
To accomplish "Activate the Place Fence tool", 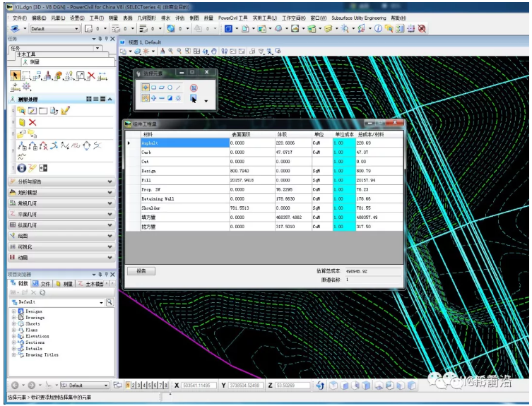I will pyautogui.click(x=26, y=76).
